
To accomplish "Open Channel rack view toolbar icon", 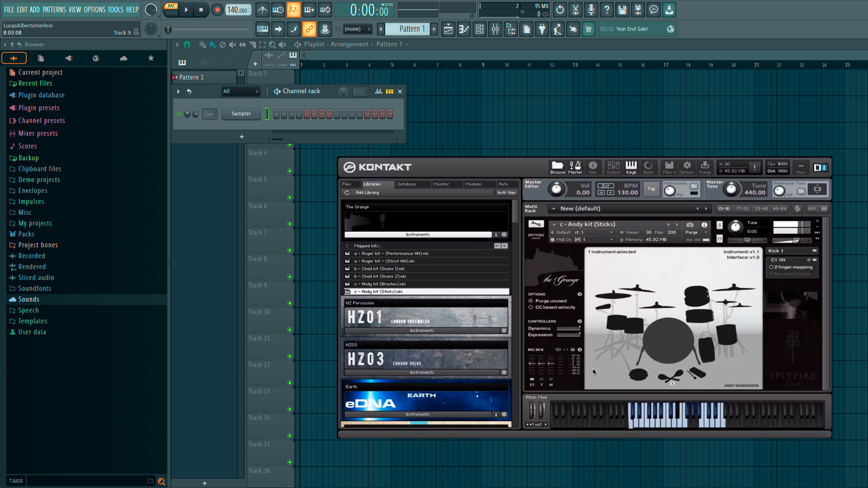I will pos(480,29).
